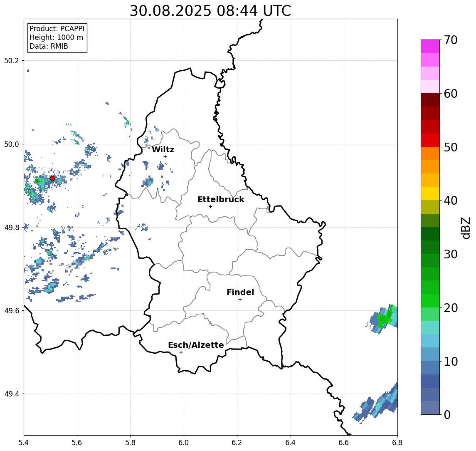Click the bright red 50 dBZ color band

[x=430, y=140]
